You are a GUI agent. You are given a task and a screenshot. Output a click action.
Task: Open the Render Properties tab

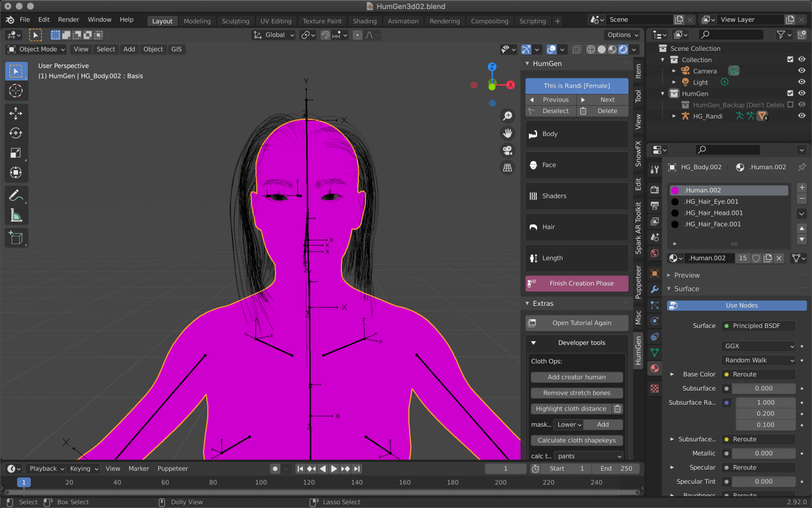click(654, 189)
